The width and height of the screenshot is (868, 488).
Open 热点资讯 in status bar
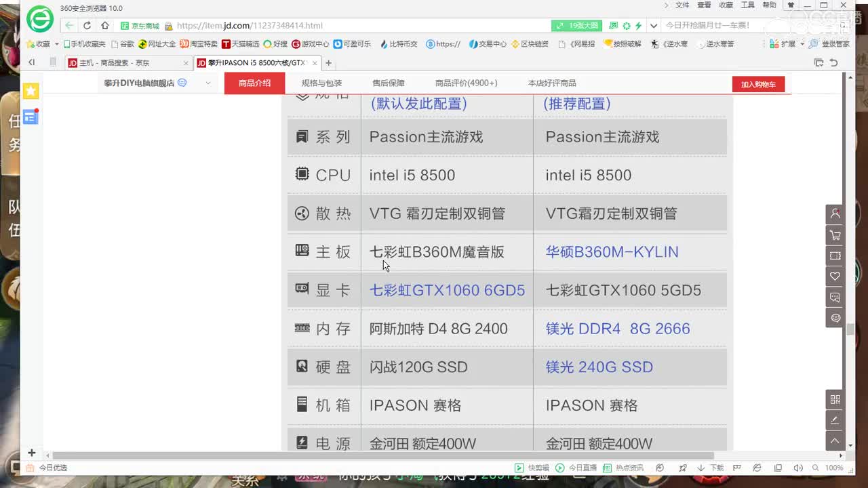tap(624, 468)
